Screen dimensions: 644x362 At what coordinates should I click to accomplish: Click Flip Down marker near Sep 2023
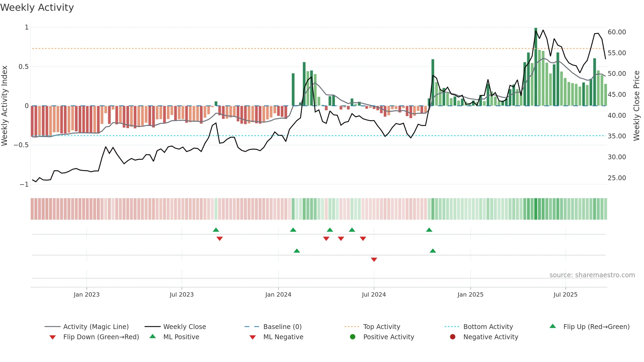point(219,239)
